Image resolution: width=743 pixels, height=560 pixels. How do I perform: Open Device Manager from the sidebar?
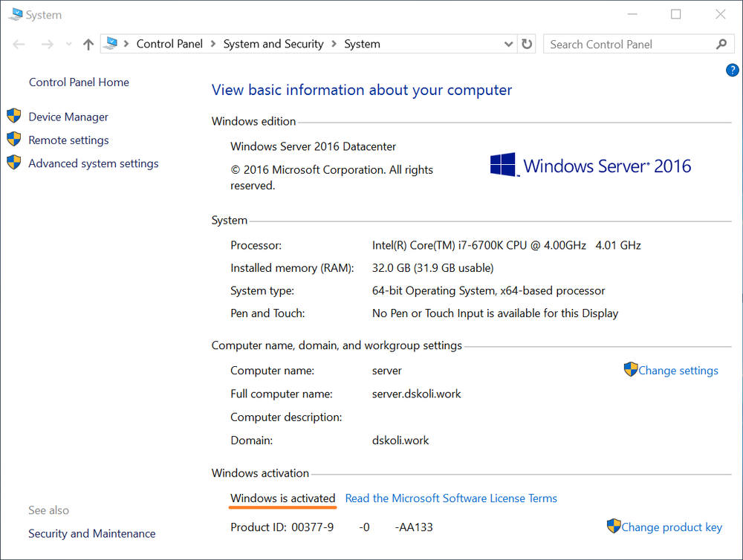[68, 117]
